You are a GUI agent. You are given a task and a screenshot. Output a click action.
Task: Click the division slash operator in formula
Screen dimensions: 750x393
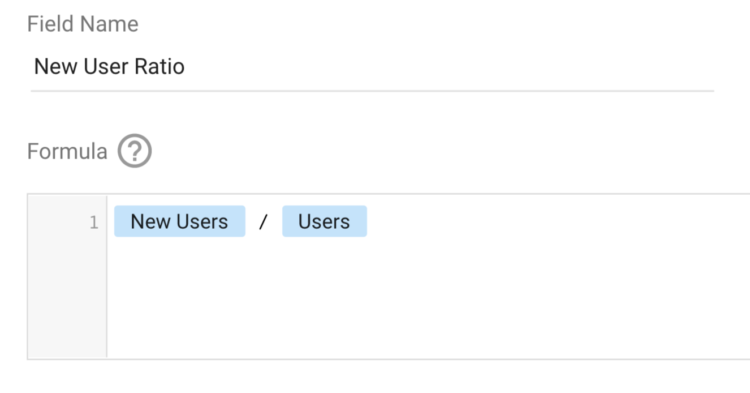(263, 222)
